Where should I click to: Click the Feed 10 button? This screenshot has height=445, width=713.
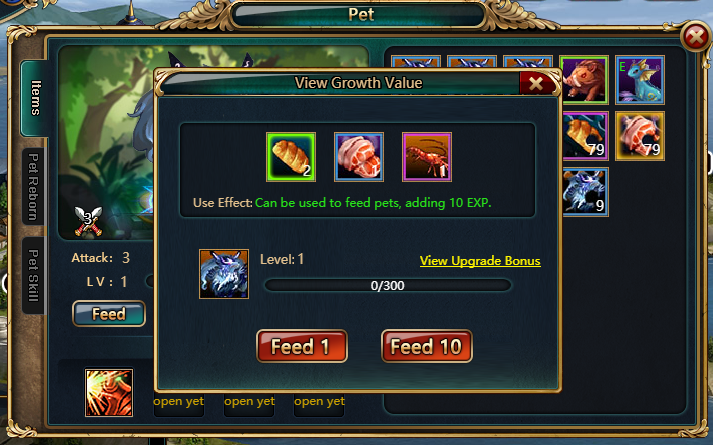point(427,346)
